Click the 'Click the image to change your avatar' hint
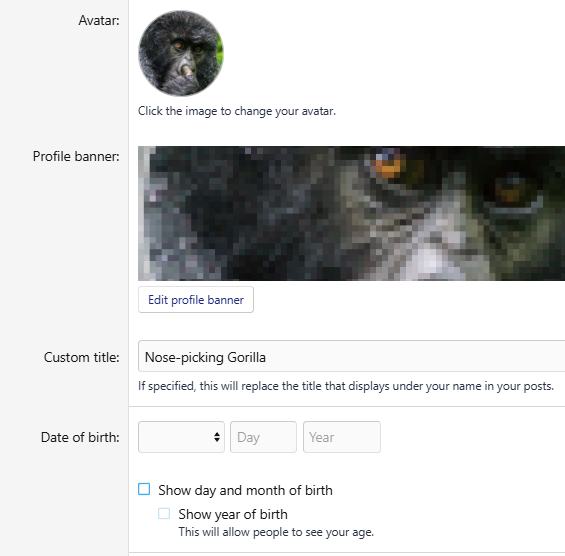565x556 pixels. (x=237, y=111)
